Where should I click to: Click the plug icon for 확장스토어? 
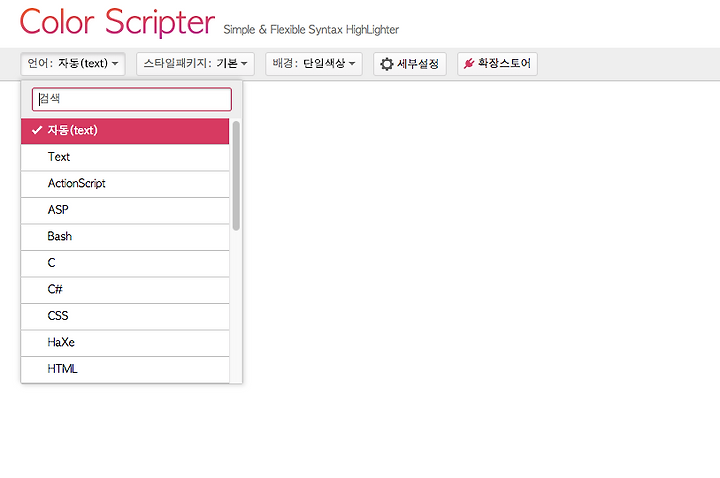click(x=468, y=63)
